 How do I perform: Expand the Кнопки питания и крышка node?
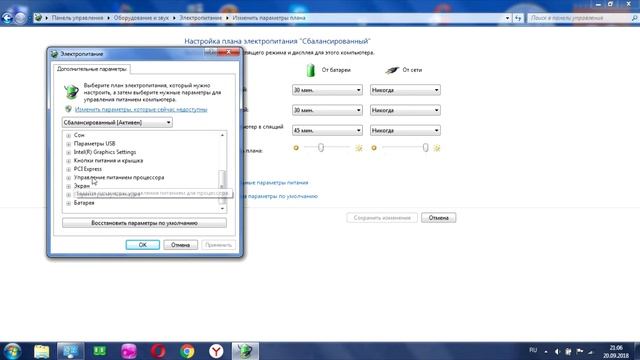click(69, 161)
